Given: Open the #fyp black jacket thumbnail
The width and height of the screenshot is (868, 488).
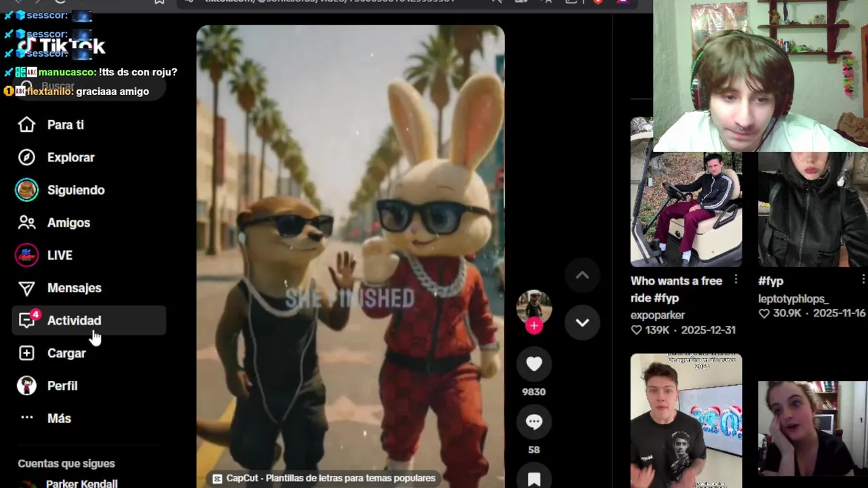Looking at the screenshot, I should tap(813, 209).
